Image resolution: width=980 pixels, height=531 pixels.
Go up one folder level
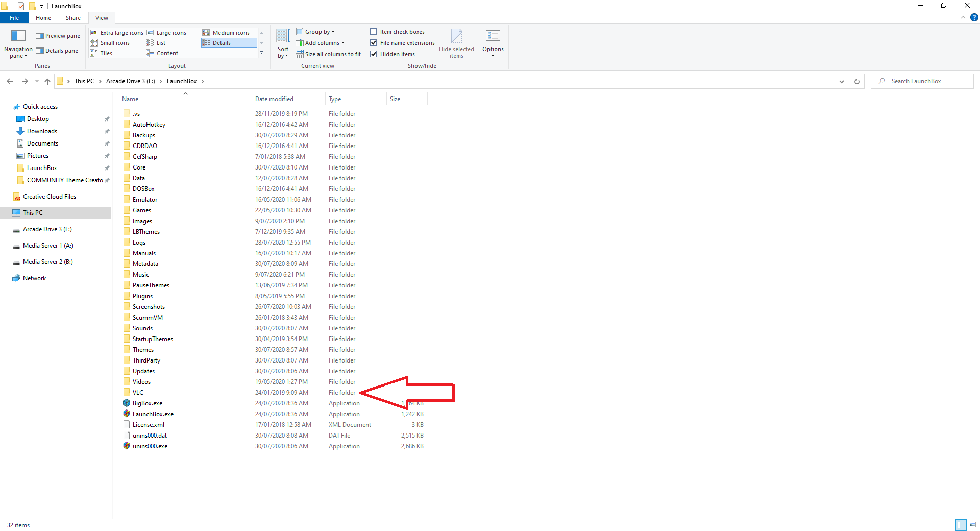[x=47, y=81]
